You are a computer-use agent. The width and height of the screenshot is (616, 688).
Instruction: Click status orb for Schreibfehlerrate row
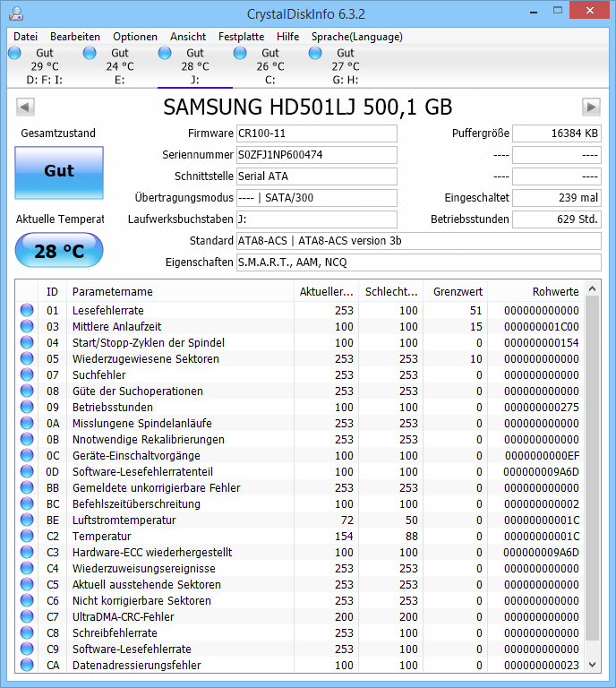point(27,632)
